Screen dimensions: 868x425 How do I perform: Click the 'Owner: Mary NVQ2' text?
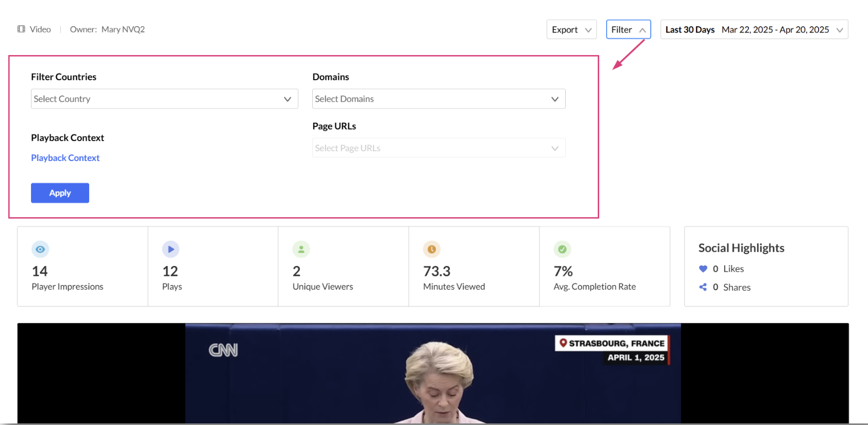(x=108, y=29)
